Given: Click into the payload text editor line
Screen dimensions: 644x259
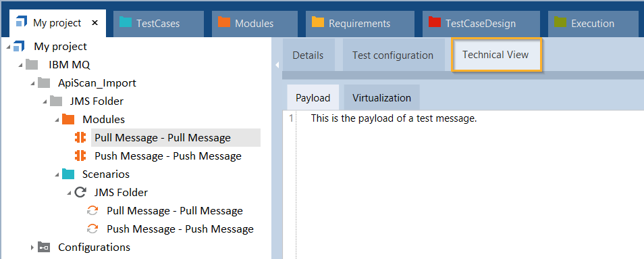Looking at the screenshot, I should point(468,119).
